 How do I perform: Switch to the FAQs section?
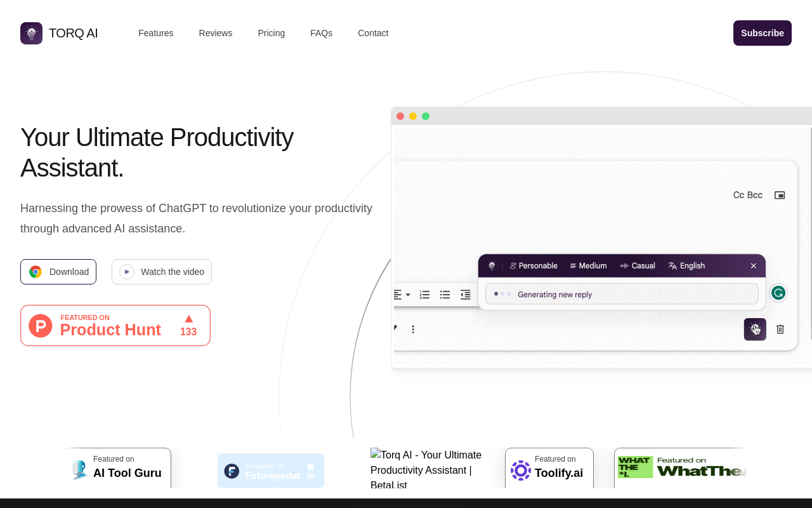tap(321, 33)
